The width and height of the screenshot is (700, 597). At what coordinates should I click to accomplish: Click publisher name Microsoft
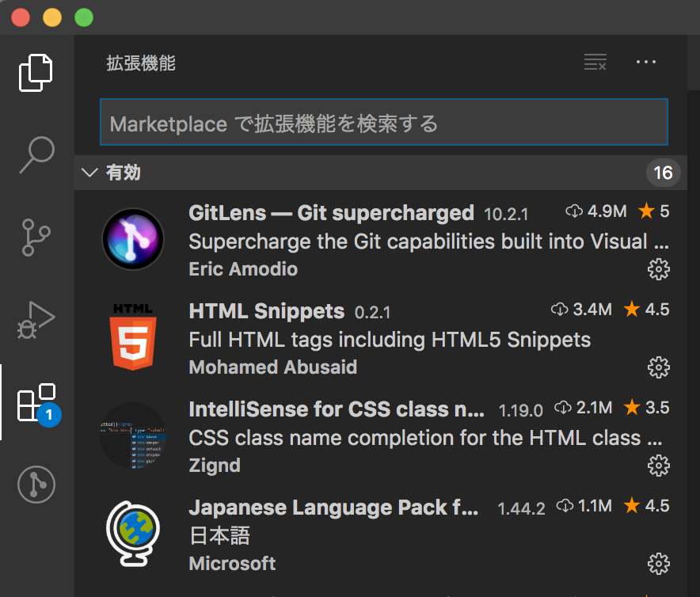[232, 564]
